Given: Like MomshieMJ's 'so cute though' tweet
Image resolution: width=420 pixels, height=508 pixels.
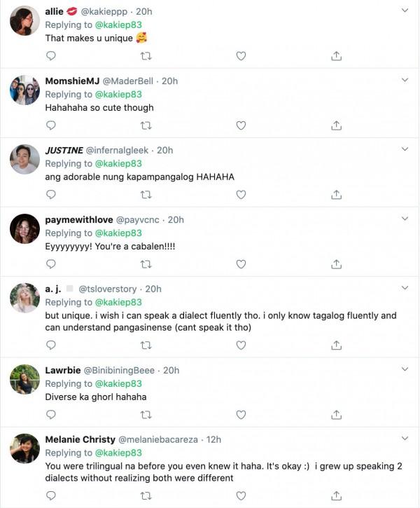Looking at the screenshot, I should click(x=241, y=125).
